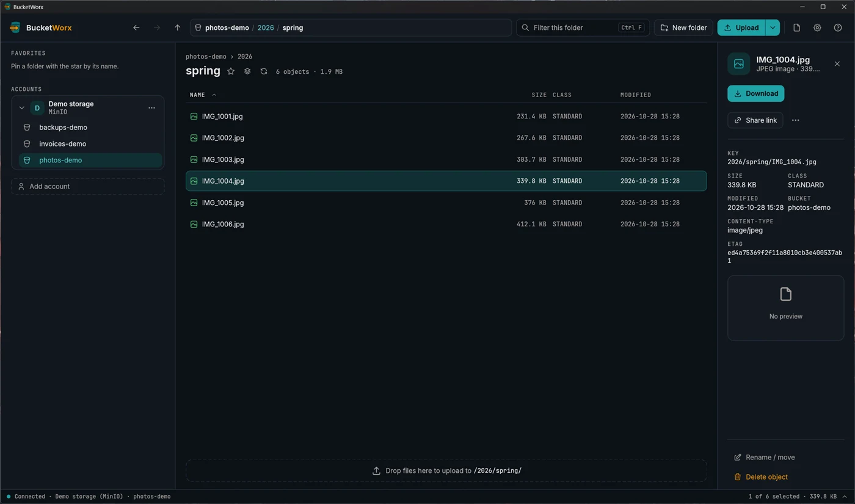Screen dimensions: 855x504
Task: Click the No preview thumbnail box
Action: [785, 308]
